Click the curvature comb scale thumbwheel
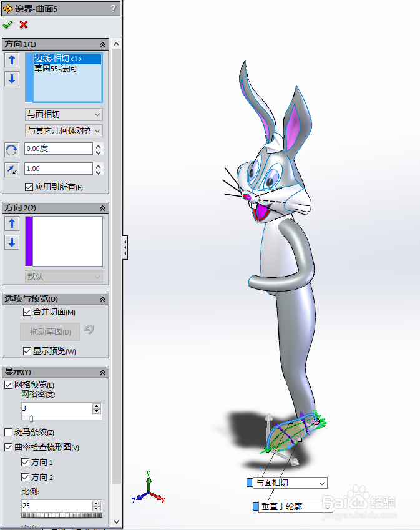 point(62,515)
